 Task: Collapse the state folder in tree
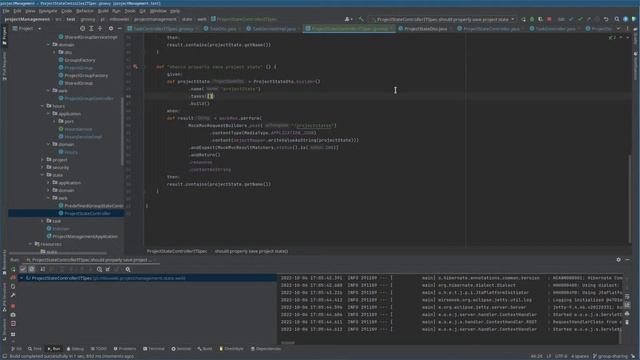(42, 175)
